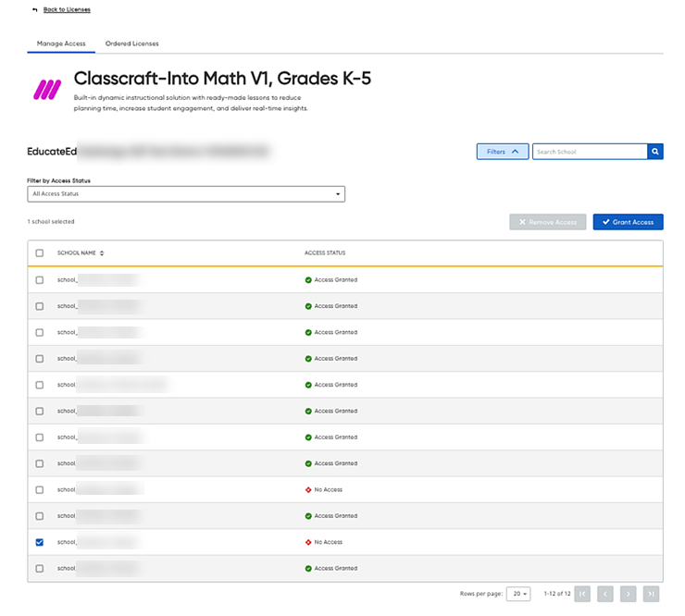Viewport: 685px width, 616px height.
Task: Click the SCHOOL NAME column header
Action: point(77,253)
